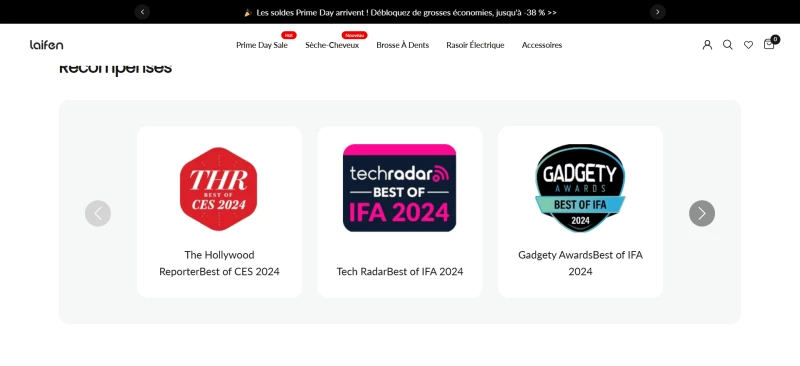Open the Prime Day soldes announcement link
This screenshot has width=800, height=366.
point(401,12)
